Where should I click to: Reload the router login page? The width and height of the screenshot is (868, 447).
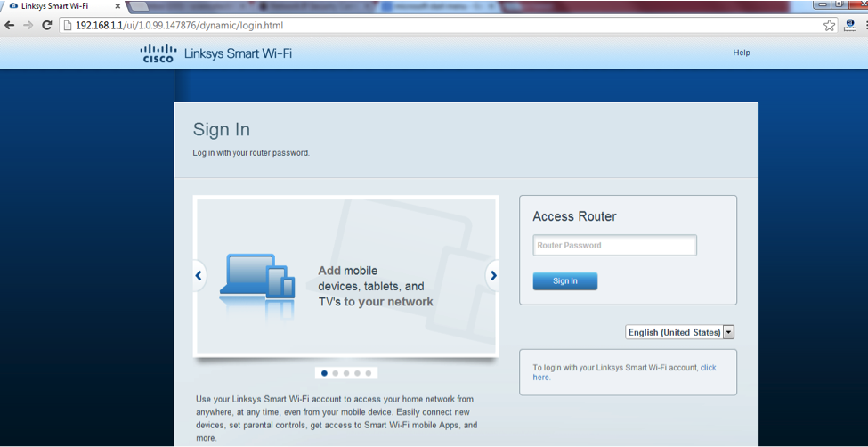(47, 26)
